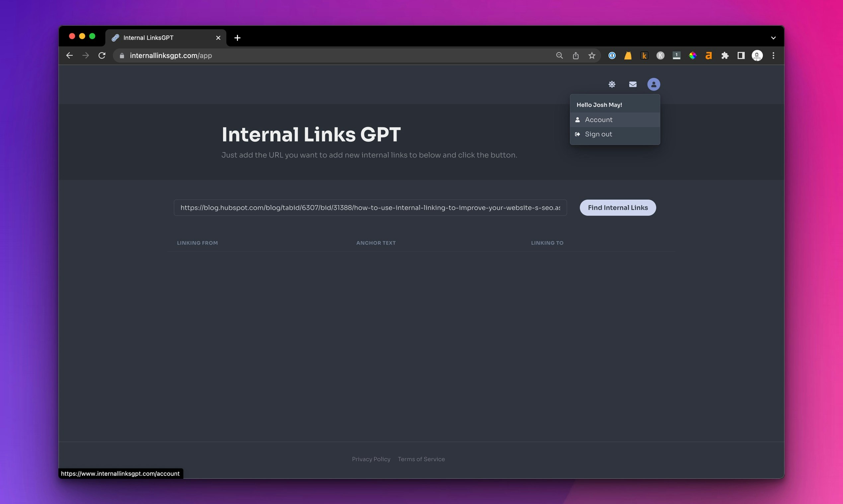843x504 pixels.
Task: Click the URL input field
Action: [x=370, y=208]
